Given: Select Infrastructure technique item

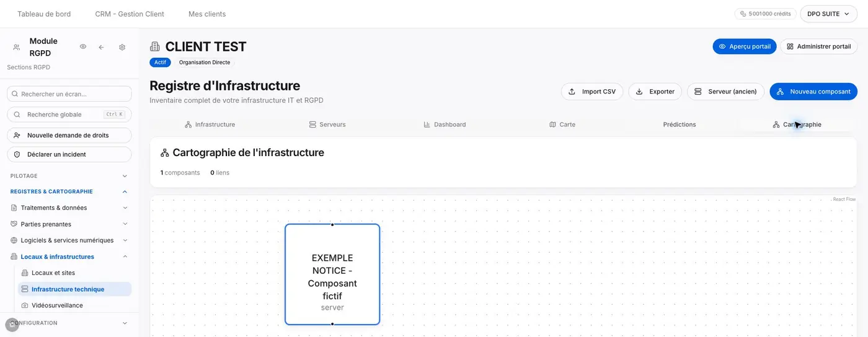Looking at the screenshot, I should (74, 289).
